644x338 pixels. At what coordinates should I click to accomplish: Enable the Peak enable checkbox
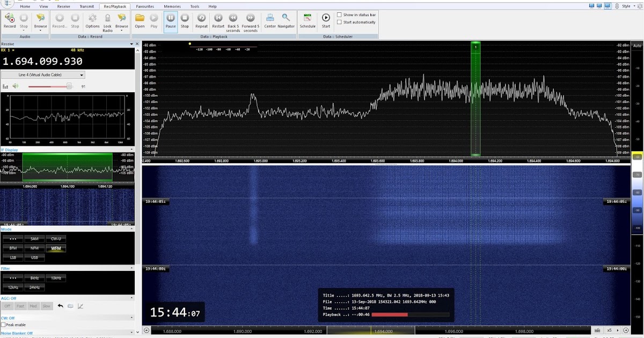[4, 325]
